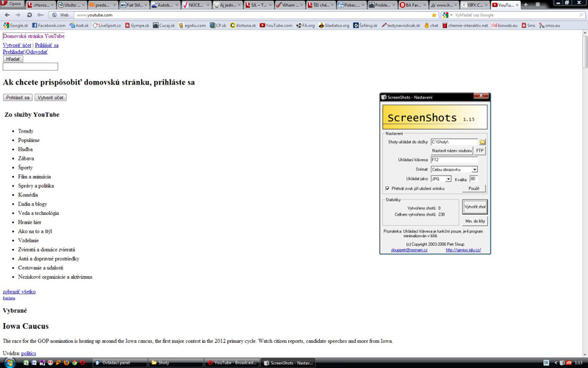The height and width of the screenshot is (368, 588).
Task: Open chemie-interaktiv.net bookmark
Action: tap(465, 26)
